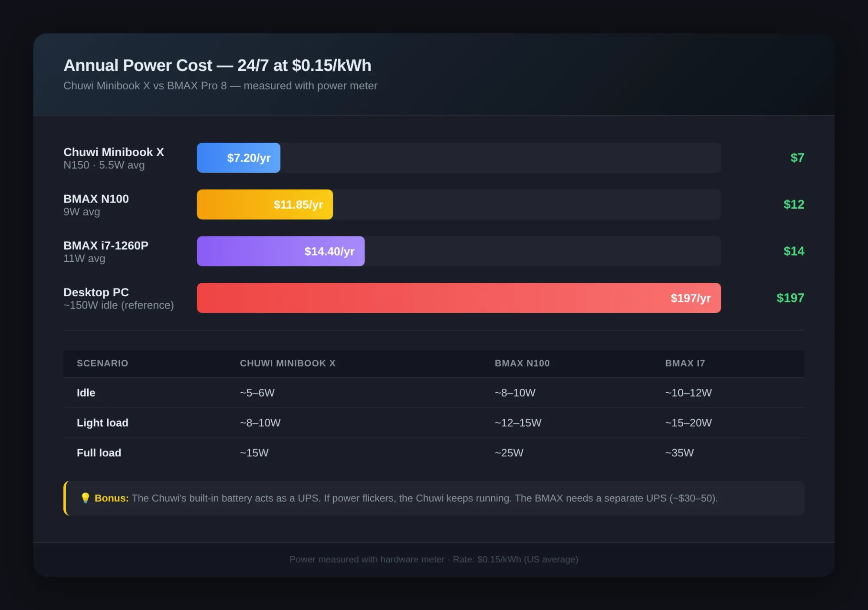
Task: Click the green '$14' value
Action: [794, 251]
